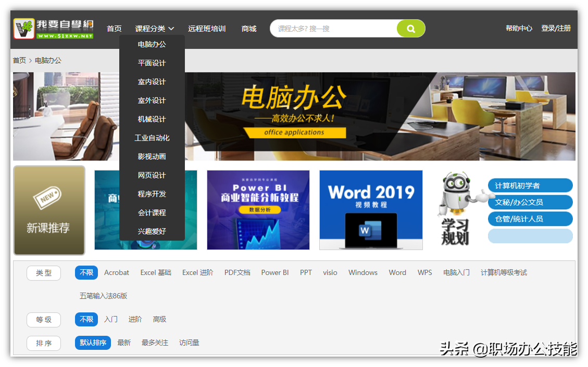Click the 文秘/办公文员 button
This screenshot has width=588, height=367.
pos(530,202)
